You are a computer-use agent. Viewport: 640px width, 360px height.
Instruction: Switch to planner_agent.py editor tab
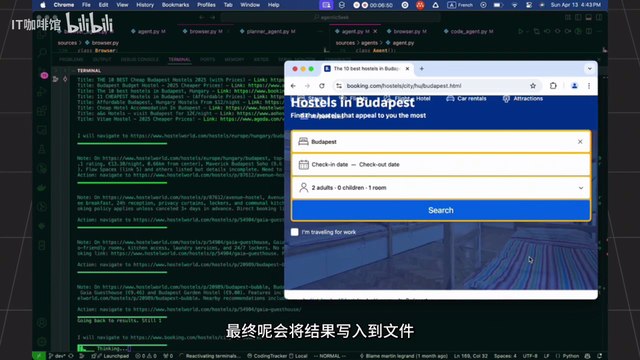tap(267, 31)
